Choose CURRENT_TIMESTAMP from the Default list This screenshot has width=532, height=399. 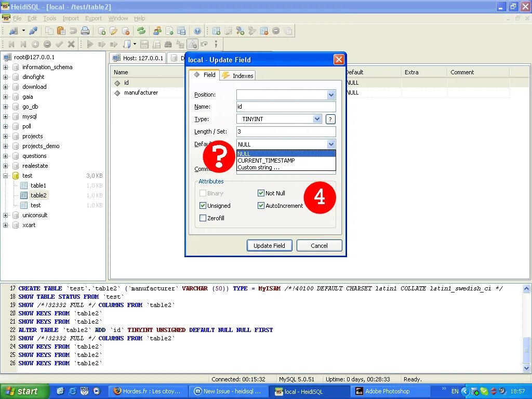(286, 161)
